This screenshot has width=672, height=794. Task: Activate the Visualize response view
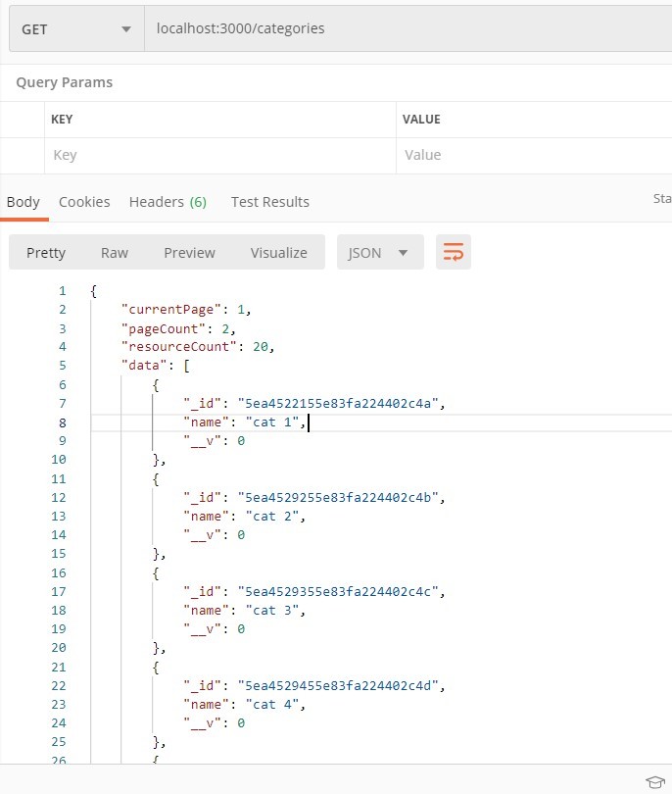278,252
